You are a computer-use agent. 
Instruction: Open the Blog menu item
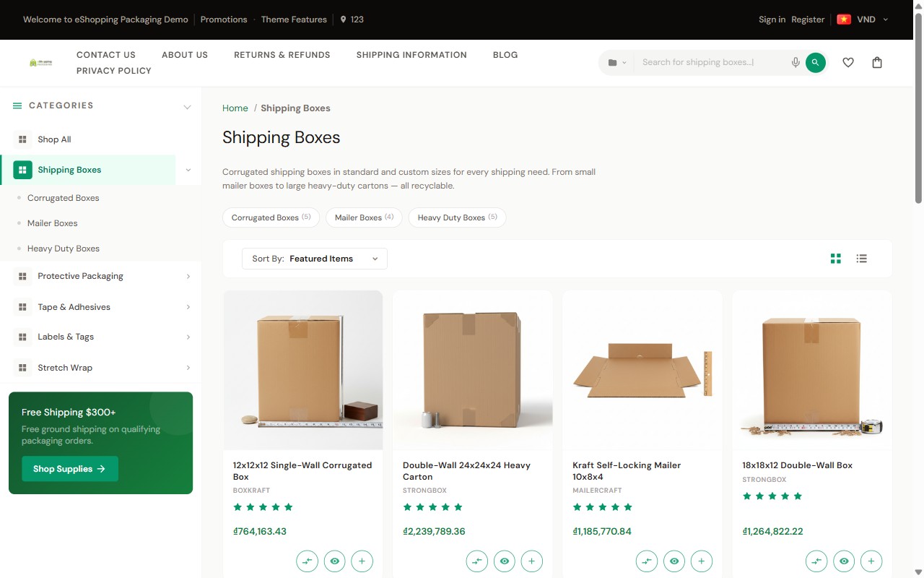click(x=505, y=55)
